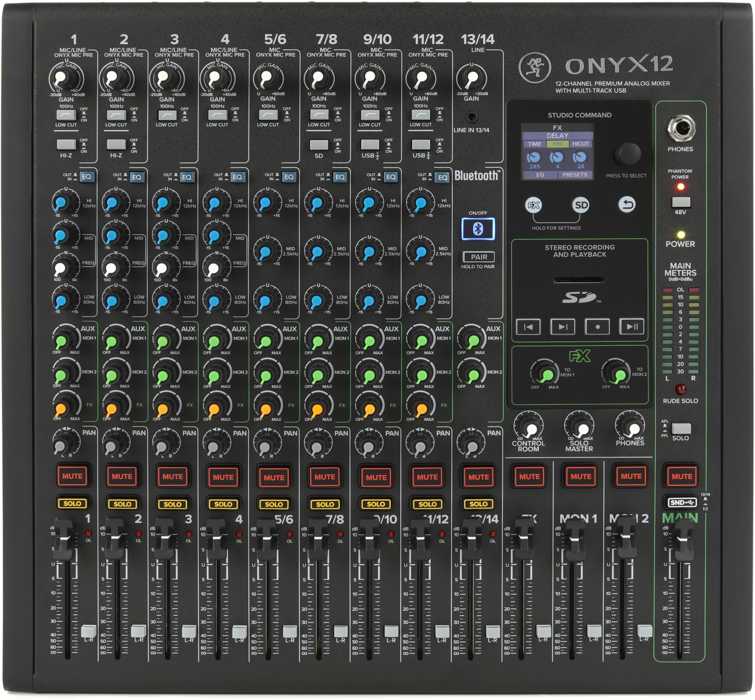The image size is (755, 700).
Task: Select the EQ tab on the display
Action: [x=540, y=175]
